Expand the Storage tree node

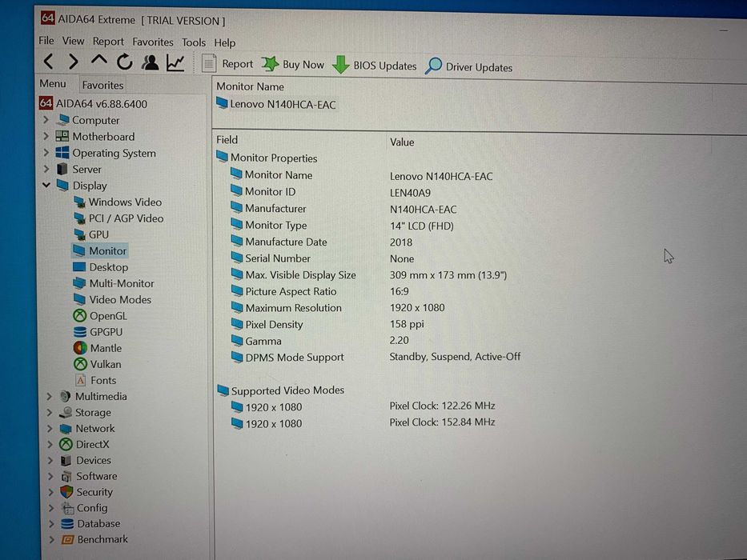(x=50, y=412)
